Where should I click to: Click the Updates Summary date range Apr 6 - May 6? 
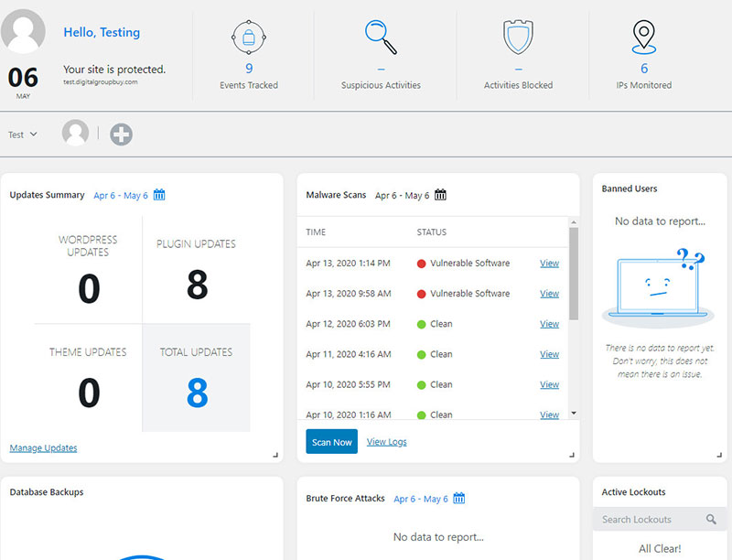[x=121, y=195]
